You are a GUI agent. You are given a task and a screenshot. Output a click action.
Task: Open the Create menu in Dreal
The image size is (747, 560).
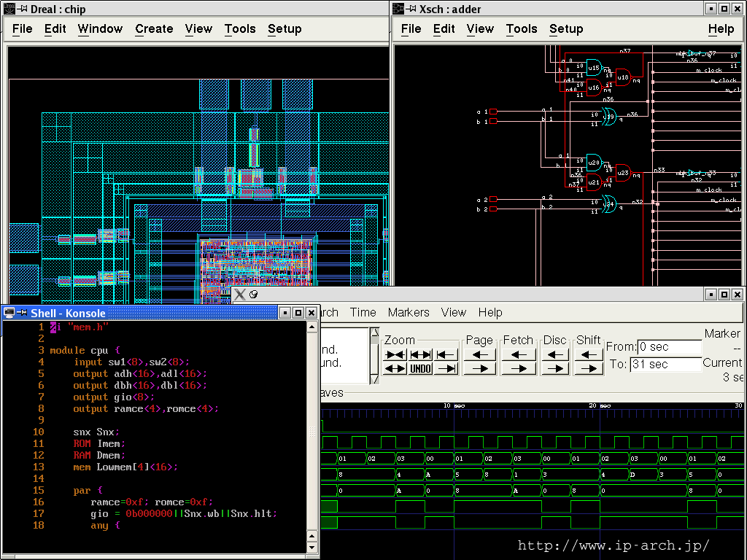click(x=154, y=29)
